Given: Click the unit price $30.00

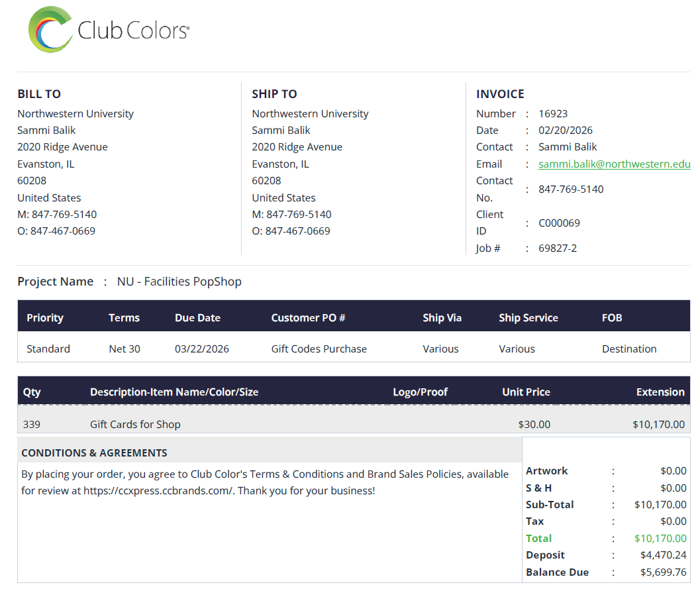Looking at the screenshot, I should pos(534,425).
